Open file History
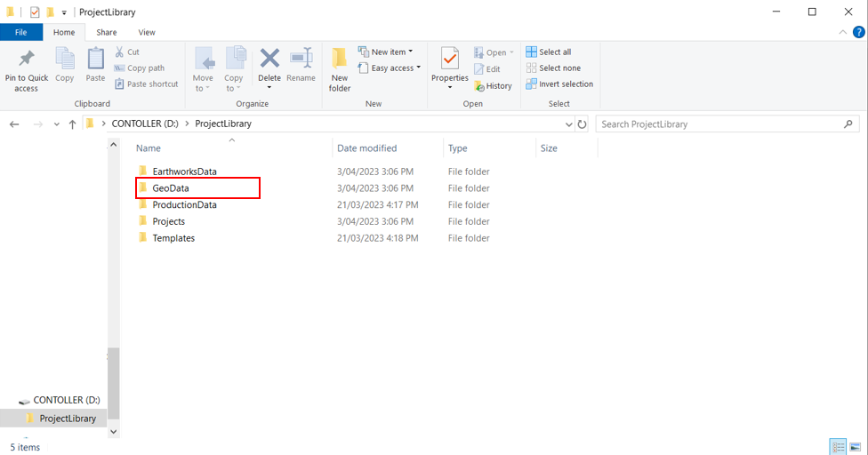Image resolution: width=868 pixels, height=455 pixels. tap(493, 85)
